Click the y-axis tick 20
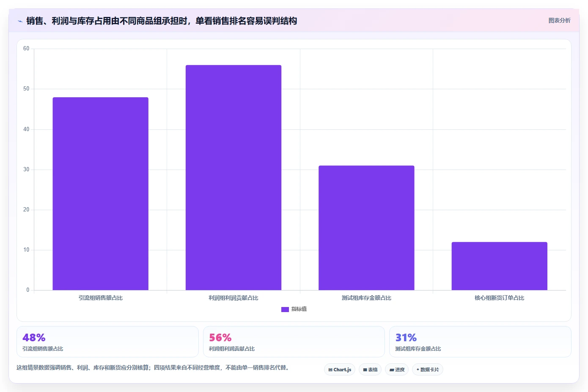 pos(26,210)
